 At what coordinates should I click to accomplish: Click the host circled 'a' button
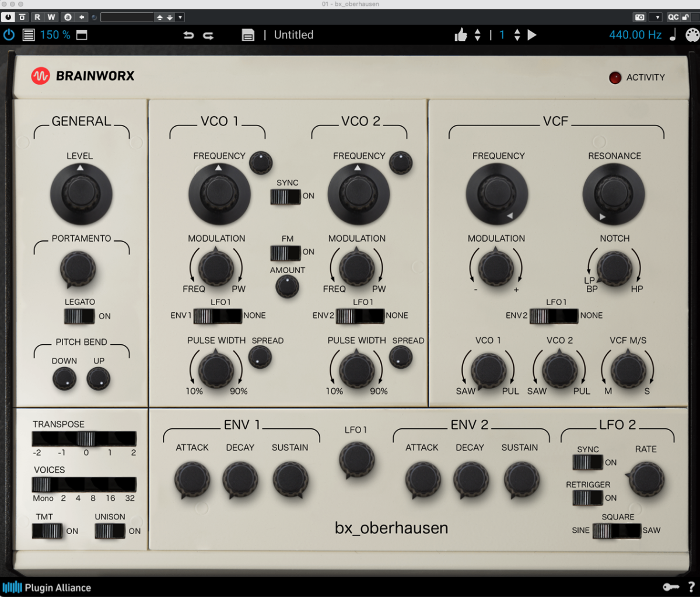point(68,17)
